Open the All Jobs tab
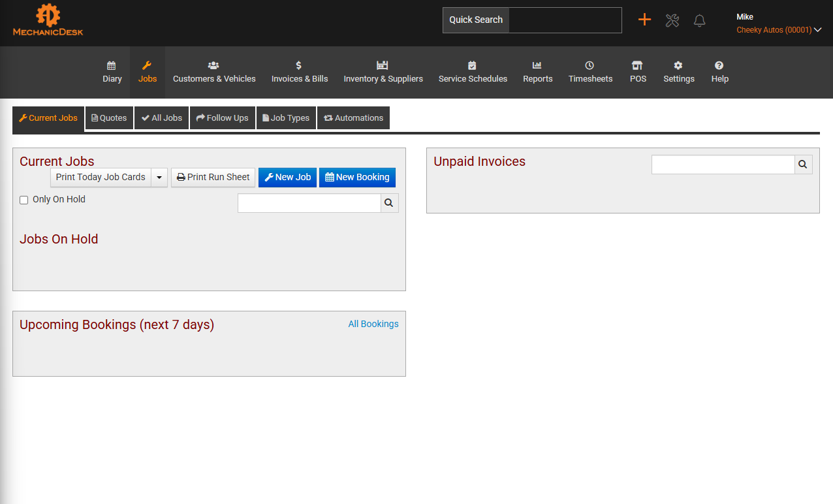Viewport: 833px width, 504px height. (x=161, y=118)
